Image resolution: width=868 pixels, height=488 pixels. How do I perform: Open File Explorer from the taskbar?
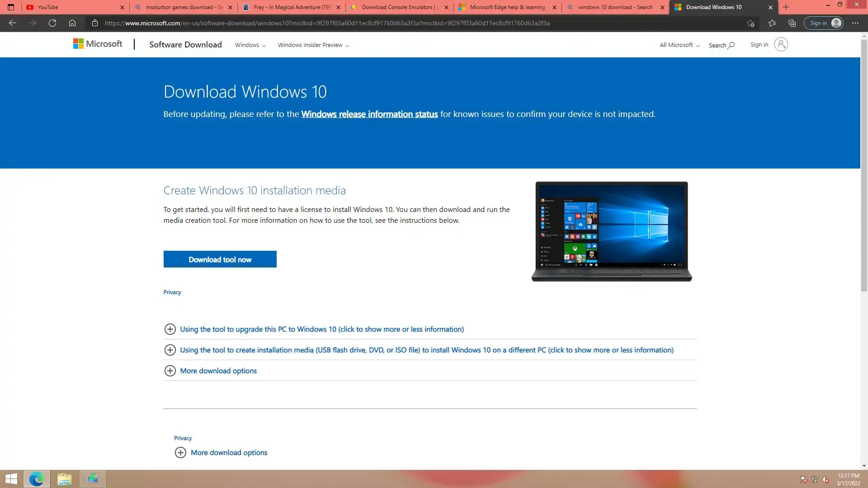(x=64, y=479)
